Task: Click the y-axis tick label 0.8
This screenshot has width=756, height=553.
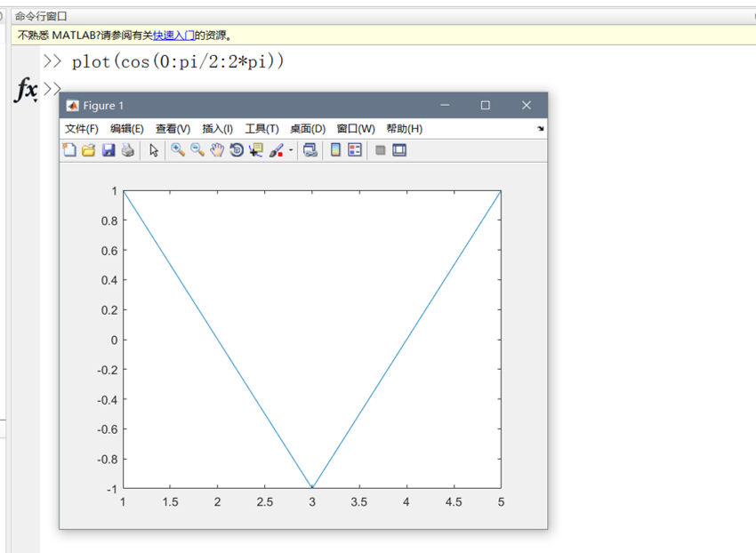Action: (x=109, y=220)
